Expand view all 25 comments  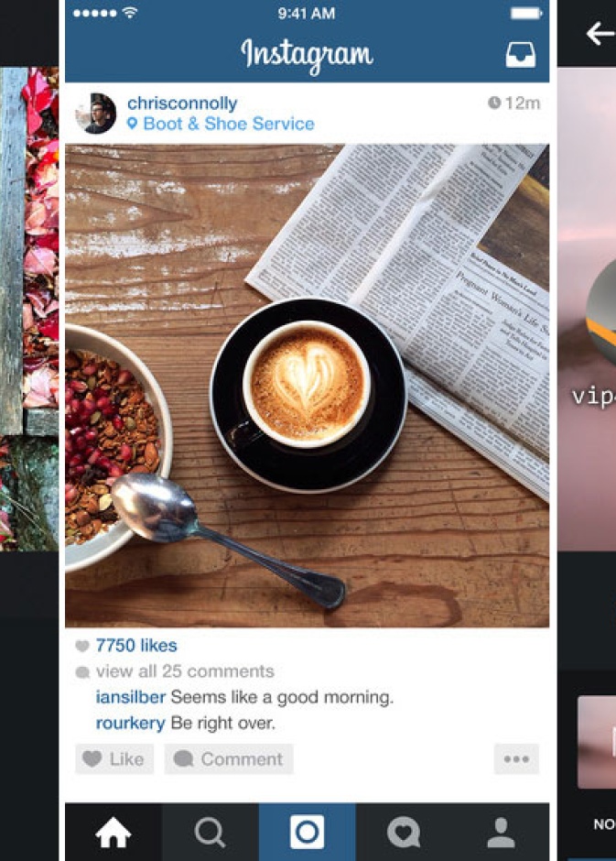(x=185, y=671)
